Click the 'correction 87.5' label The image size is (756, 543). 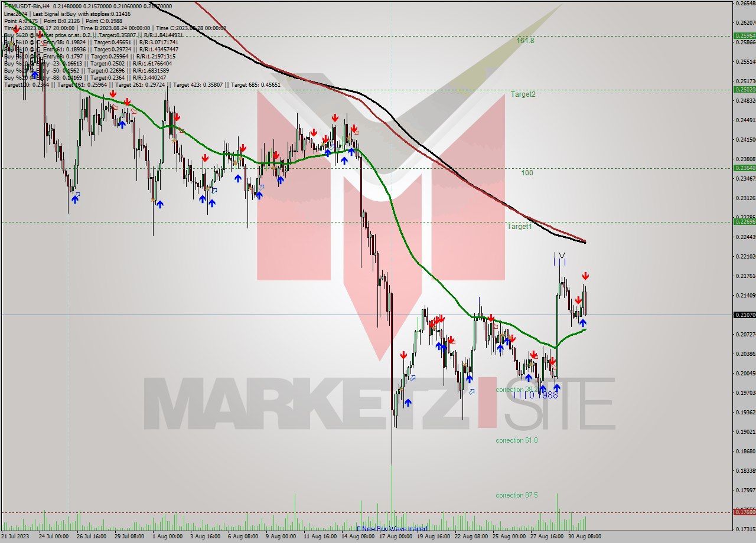(x=517, y=495)
